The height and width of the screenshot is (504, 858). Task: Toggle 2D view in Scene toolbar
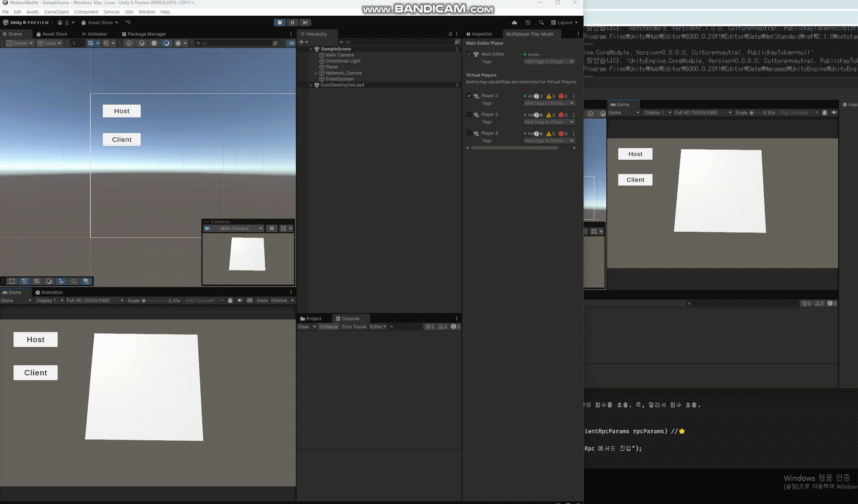coord(291,43)
